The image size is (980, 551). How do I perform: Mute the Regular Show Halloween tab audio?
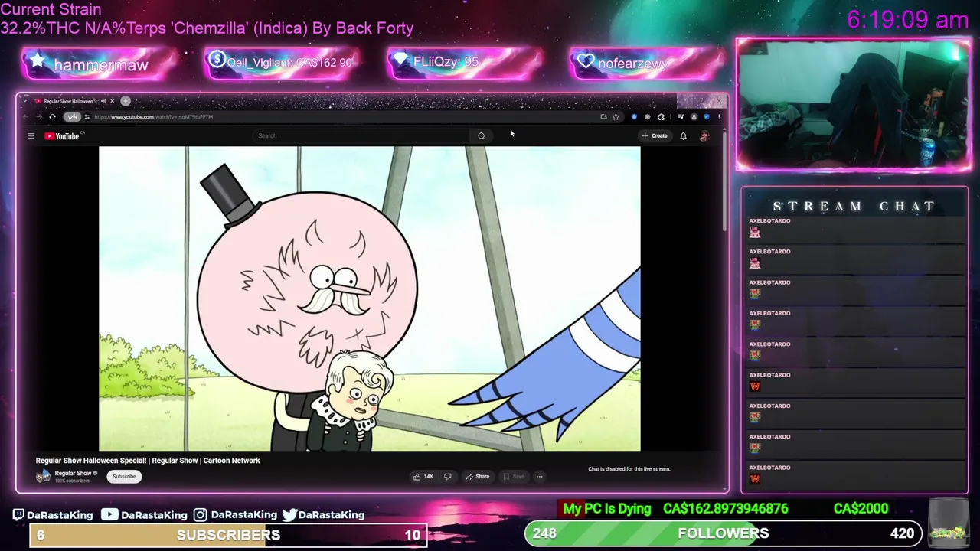click(x=103, y=101)
